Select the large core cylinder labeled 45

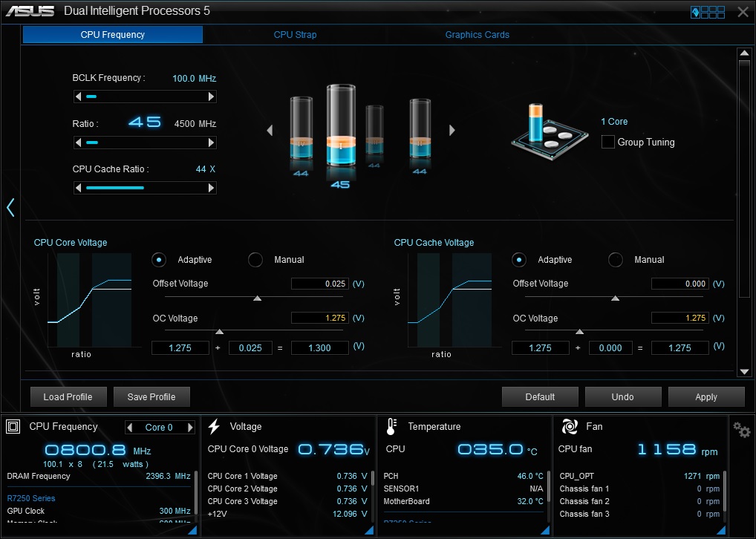click(x=341, y=126)
